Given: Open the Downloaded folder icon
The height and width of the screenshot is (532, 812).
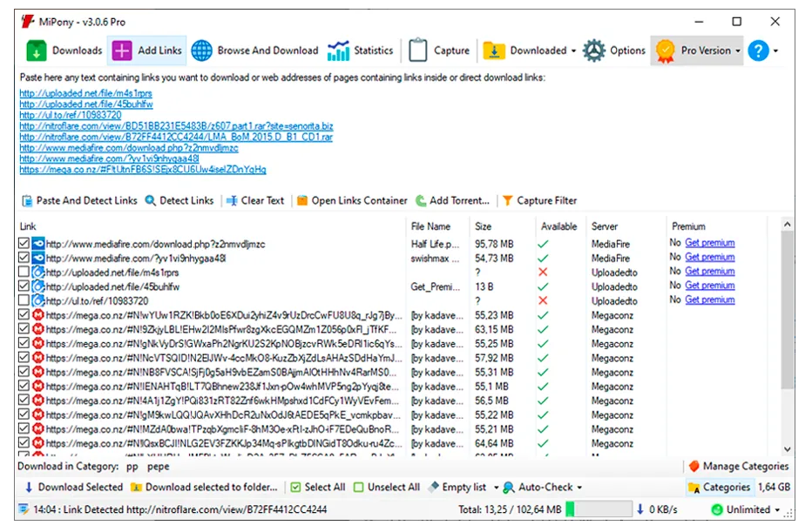Looking at the screenshot, I should 494,51.
